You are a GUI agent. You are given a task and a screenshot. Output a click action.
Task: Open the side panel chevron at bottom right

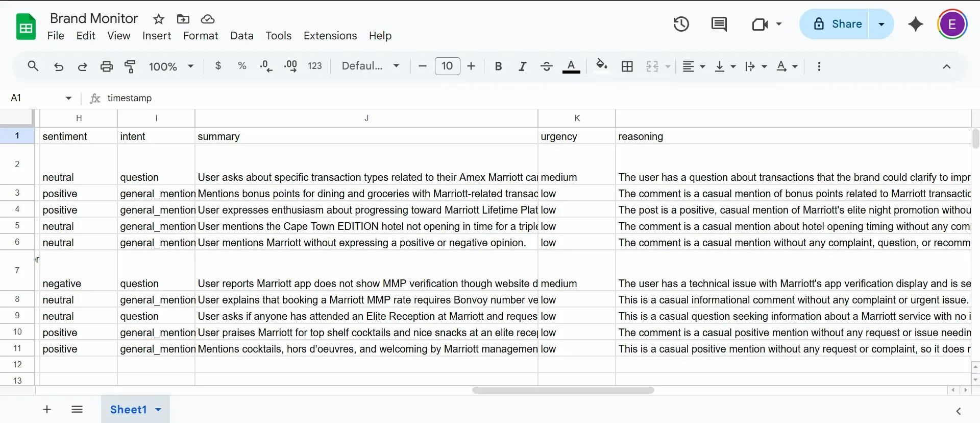coord(958,411)
